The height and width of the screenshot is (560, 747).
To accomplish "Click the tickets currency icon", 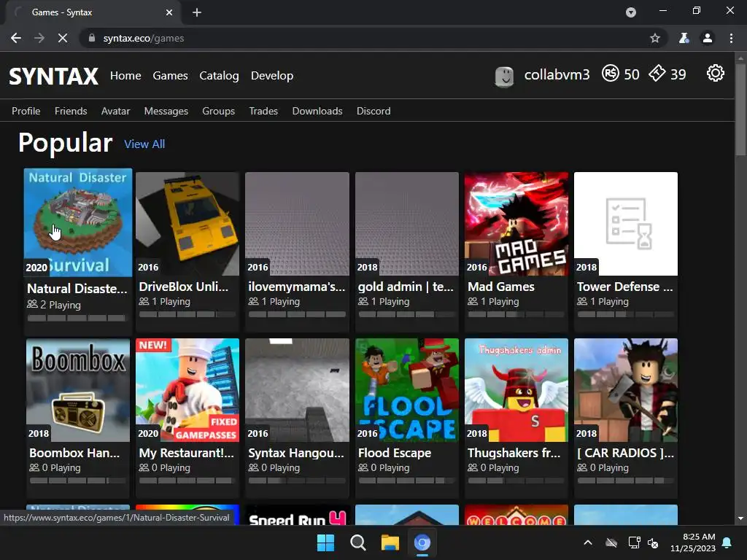I will point(657,74).
